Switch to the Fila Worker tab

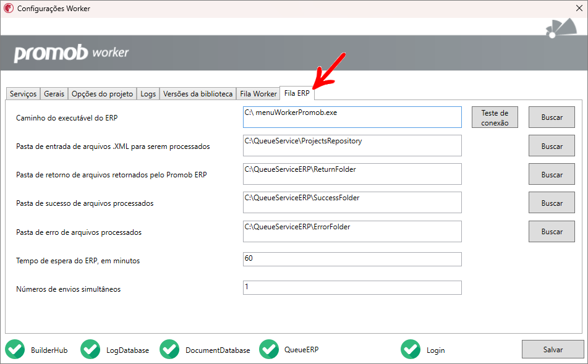coord(258,94)
